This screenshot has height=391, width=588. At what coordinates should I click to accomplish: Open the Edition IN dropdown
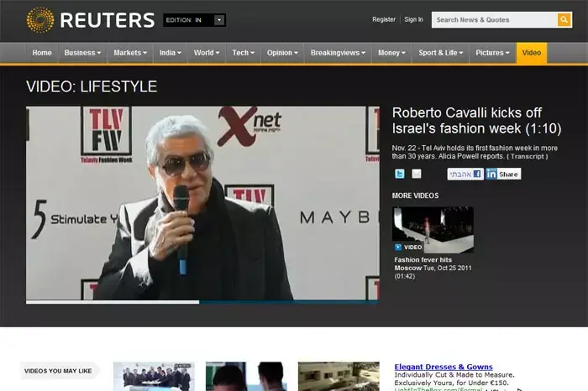pos(194,20)
